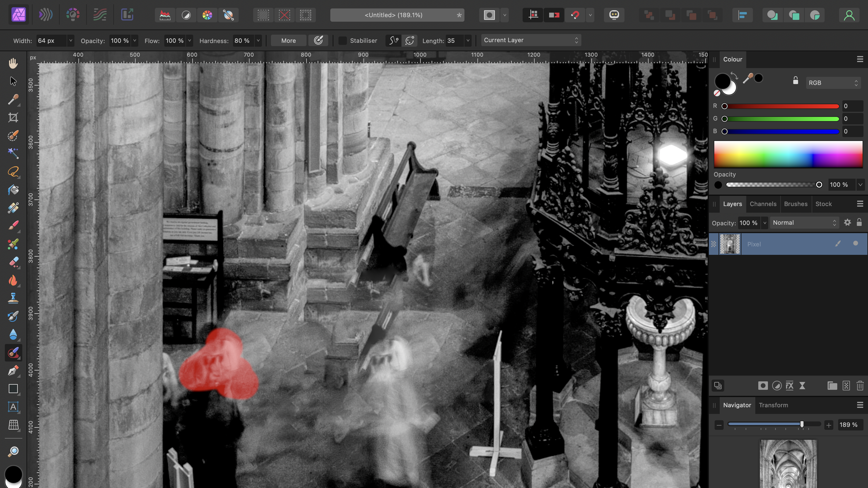Delete the selected layer
This screenshot has width=868, height=488.
(x=860, y=386)
